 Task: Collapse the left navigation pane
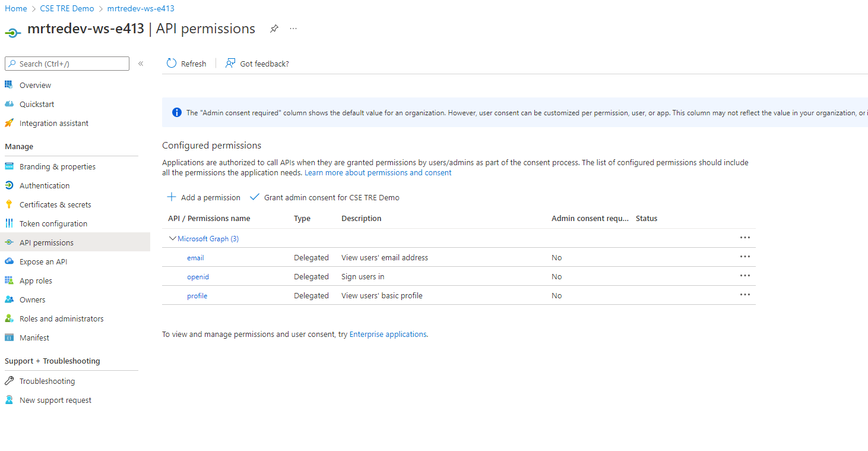[141, 64]
